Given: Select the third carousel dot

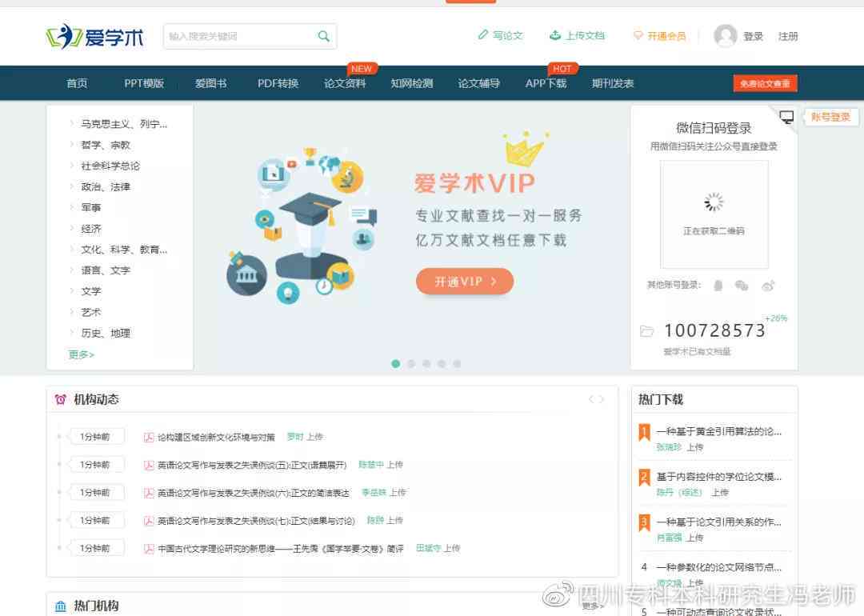Looking at the screenshot, I should (426, 364).
